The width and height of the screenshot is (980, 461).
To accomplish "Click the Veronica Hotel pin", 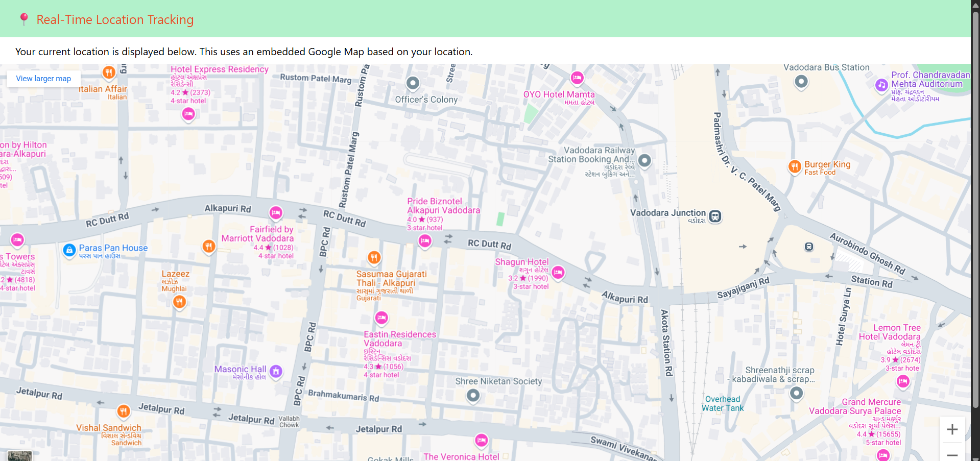I will 482,440.
